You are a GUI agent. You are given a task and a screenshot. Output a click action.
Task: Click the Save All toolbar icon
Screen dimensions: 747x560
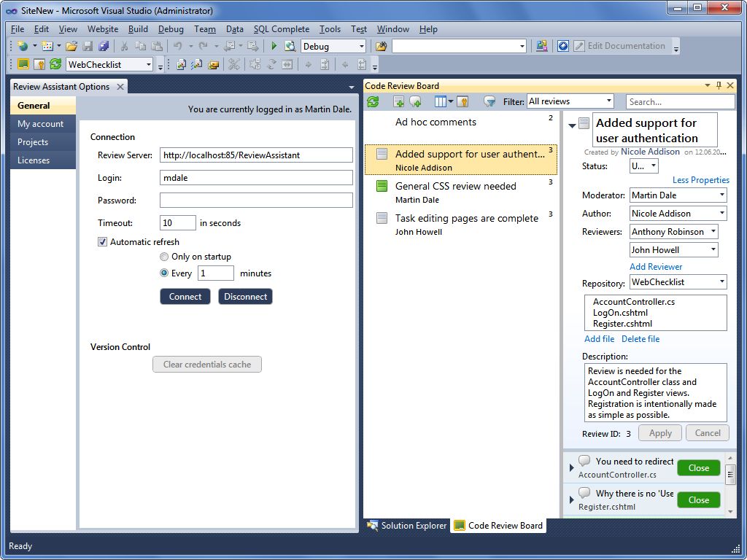(x=104, y=45)
